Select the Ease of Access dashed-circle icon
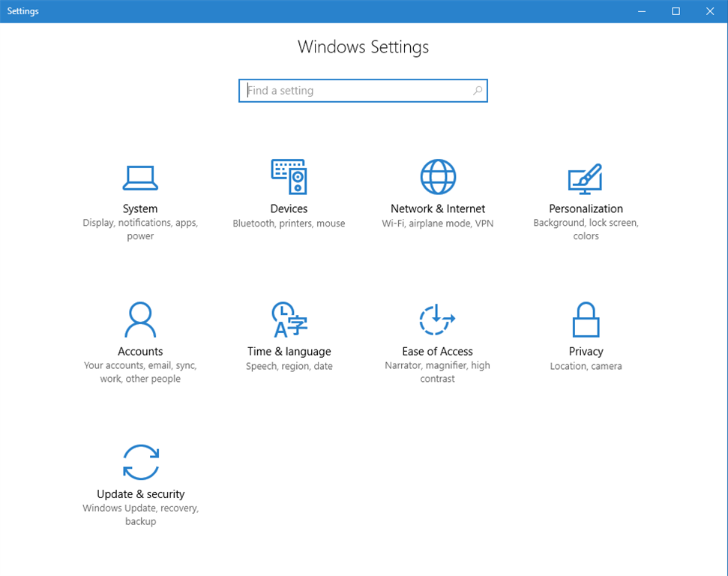 437,320
